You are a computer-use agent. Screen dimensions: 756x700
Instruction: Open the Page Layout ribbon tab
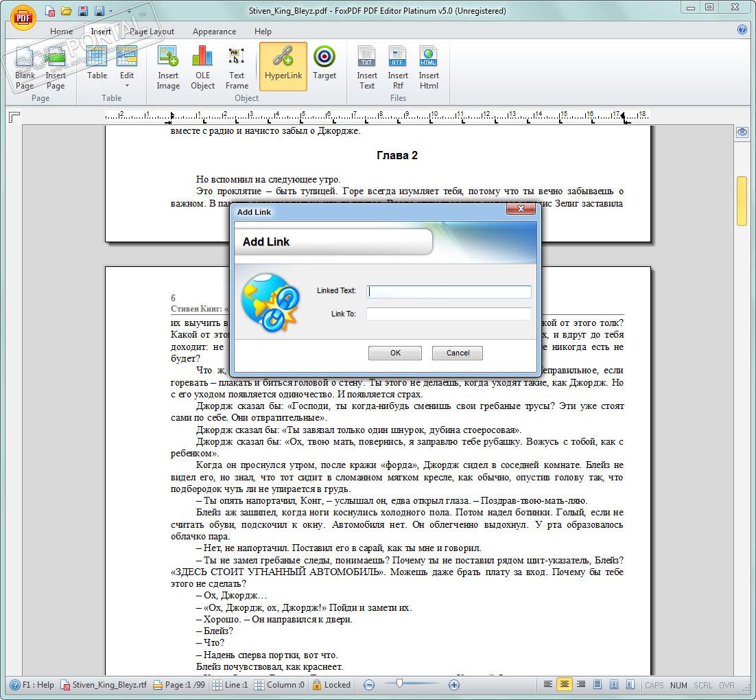coord(152,32)
